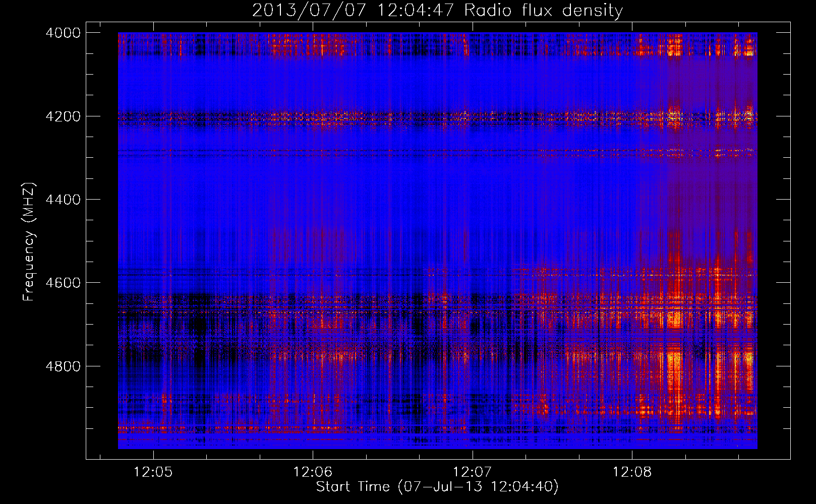Viewport: 816px width, 504px height.
Task: Click the bright burst near 4800 MHz after 12:08
Action: click(674, 365)
